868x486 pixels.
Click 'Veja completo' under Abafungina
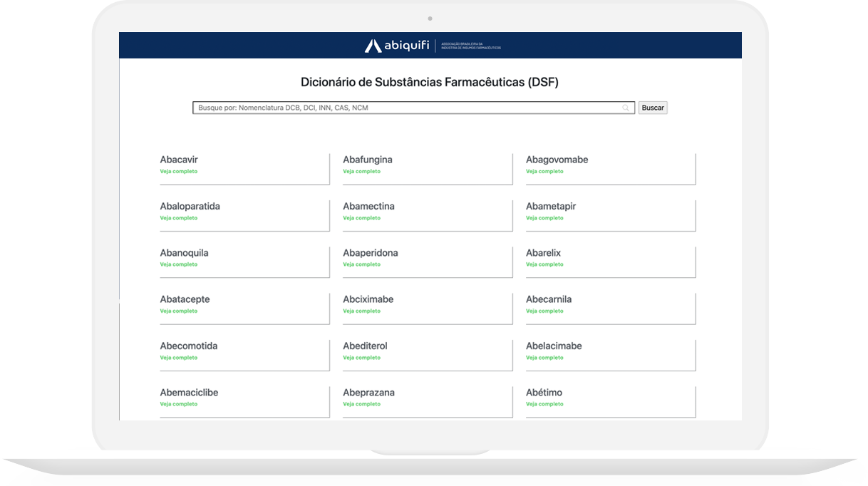tap(362, 172)
